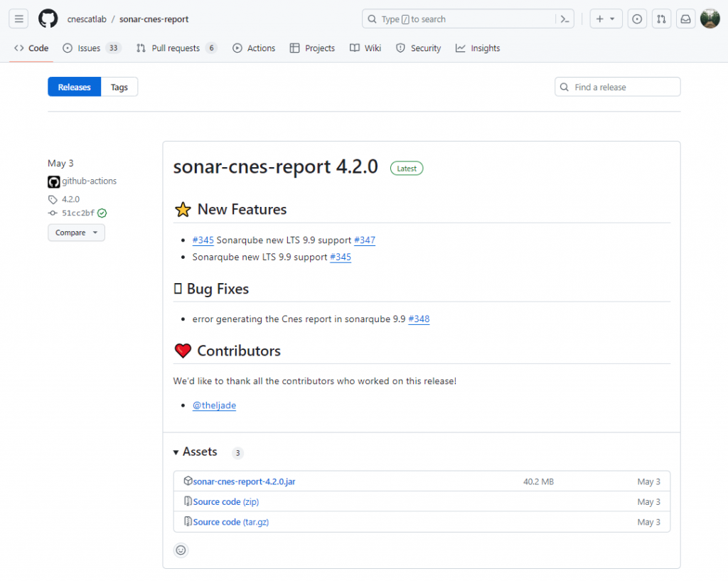The height and width of the screenshot is (581, 728).
Task: Click the Latest release badge
Action: 407,169
